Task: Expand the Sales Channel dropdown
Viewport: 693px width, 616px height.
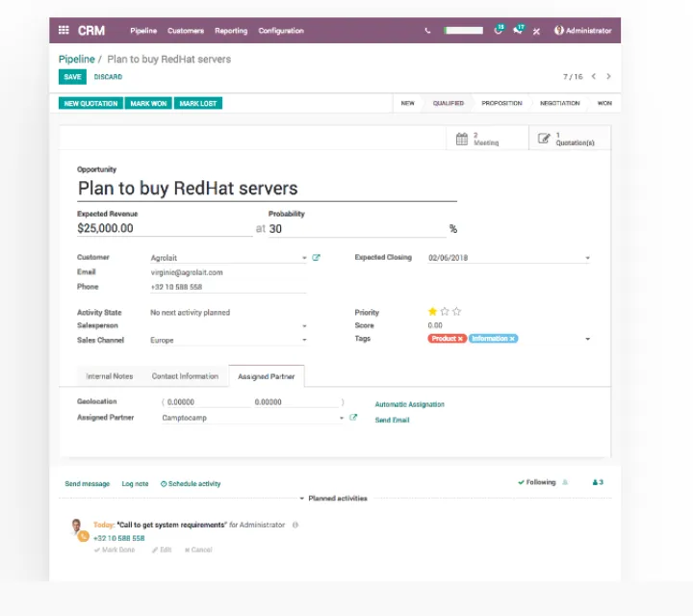Action: (x=304, y=340)
